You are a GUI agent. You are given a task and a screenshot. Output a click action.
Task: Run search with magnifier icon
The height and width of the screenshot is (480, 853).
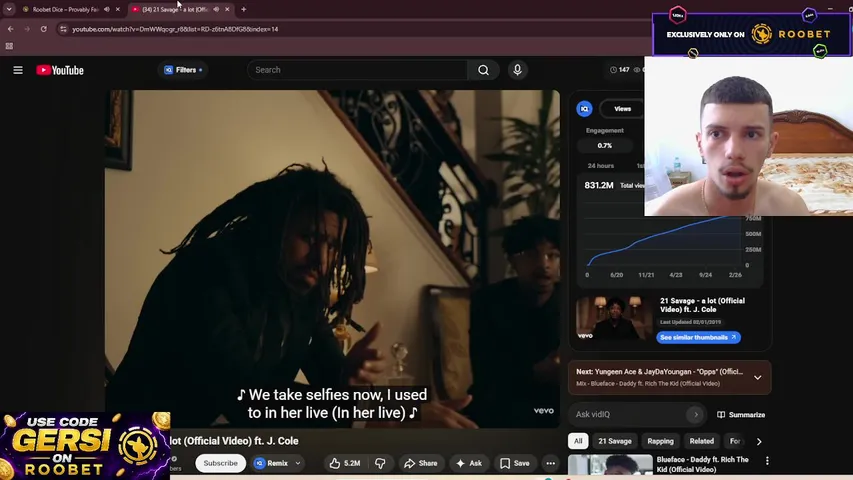tap(483, 70)
